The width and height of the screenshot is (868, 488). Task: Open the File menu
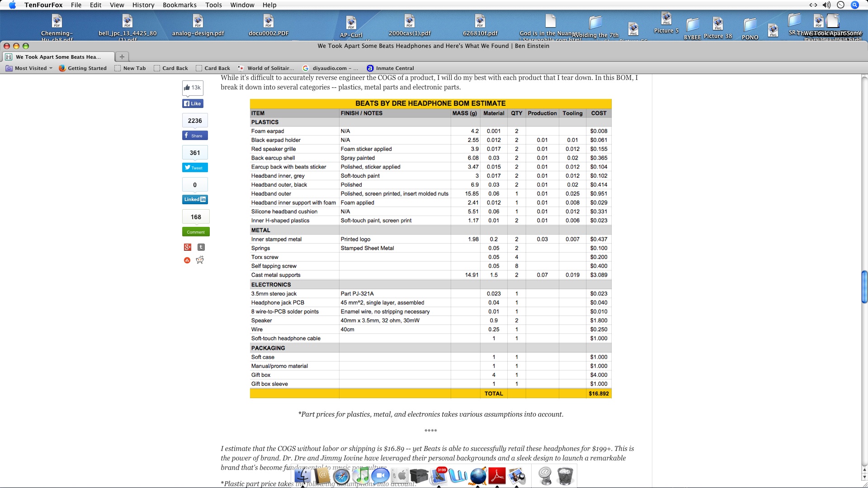coord(76,5)
